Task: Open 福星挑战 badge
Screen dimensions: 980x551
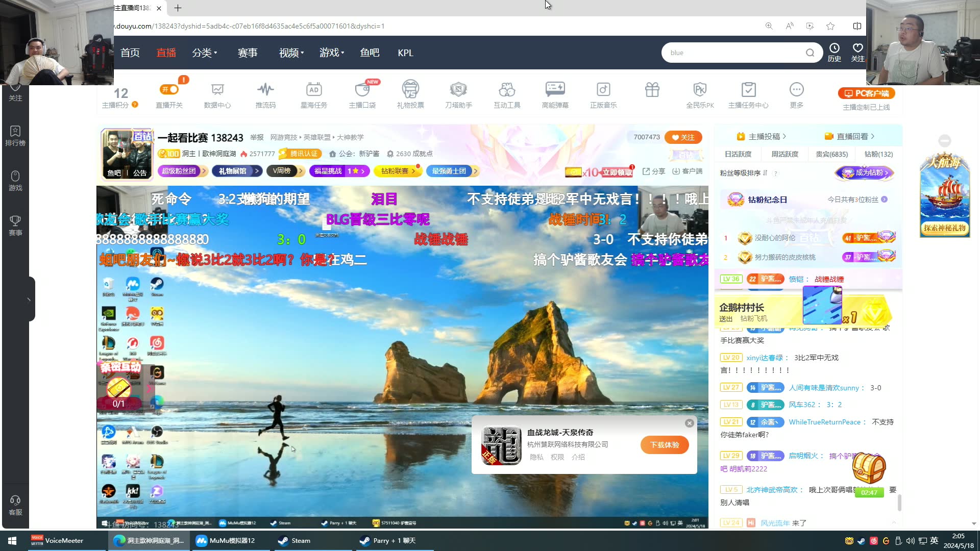Action: [339, 171]
